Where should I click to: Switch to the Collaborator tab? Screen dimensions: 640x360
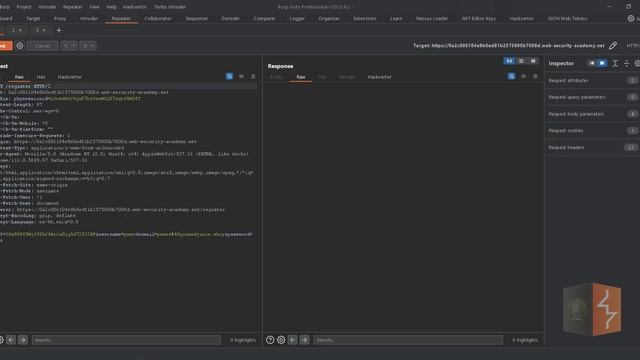[x=158, y=19]
